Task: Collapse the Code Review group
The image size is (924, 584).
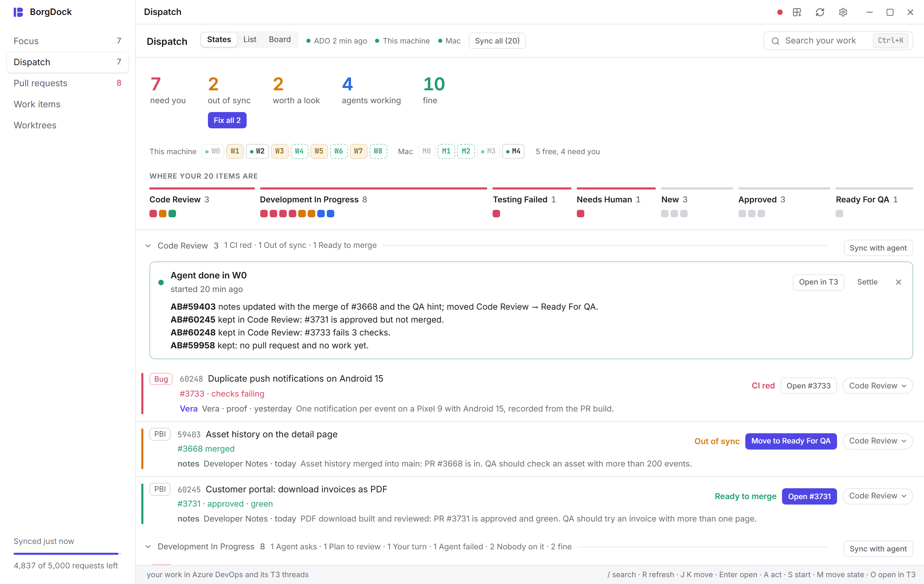Action: [x=148, y=246]
